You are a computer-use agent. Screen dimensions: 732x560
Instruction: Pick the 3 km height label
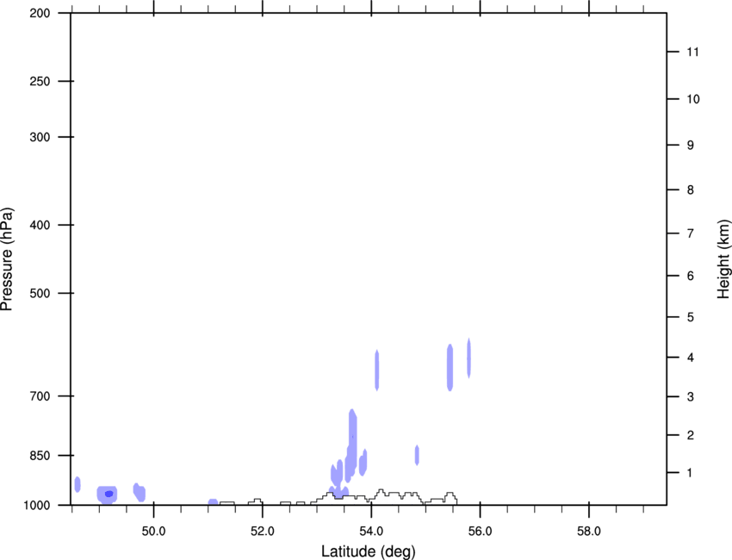[x=690, y=396]
